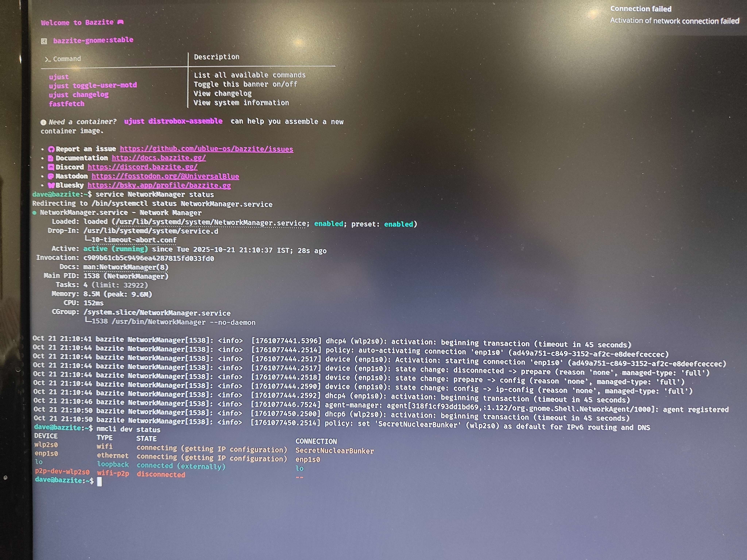The height and width of the screenshot is (560, 747).
Task: Click the Discord icon in the banner
Action: 51,167
